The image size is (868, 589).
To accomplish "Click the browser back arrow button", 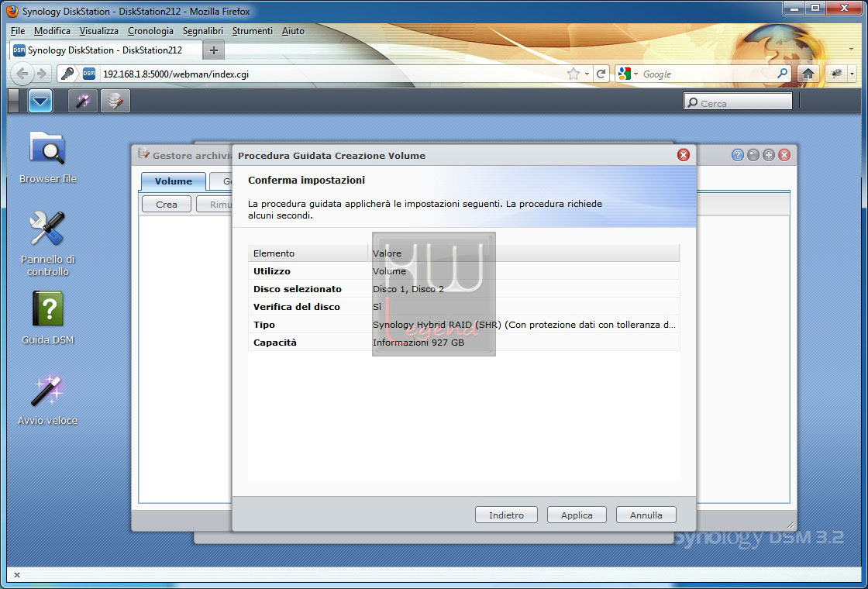I will coord(22,74).
